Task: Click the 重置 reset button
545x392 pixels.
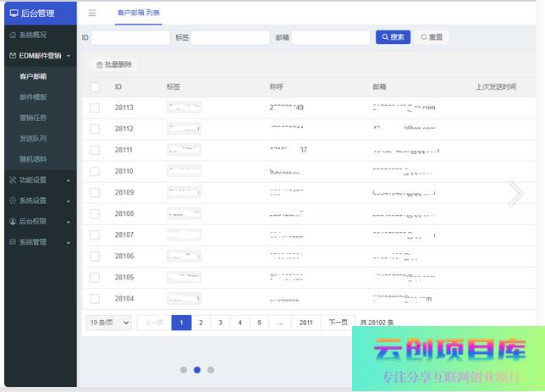Action: coord(432,37)
